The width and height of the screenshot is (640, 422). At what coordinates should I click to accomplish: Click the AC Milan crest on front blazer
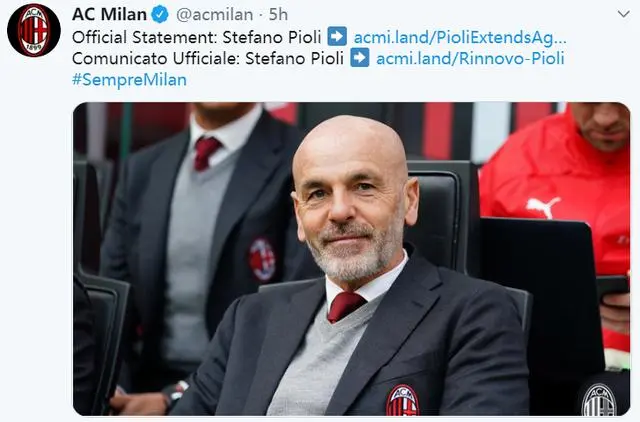point(403,400)
